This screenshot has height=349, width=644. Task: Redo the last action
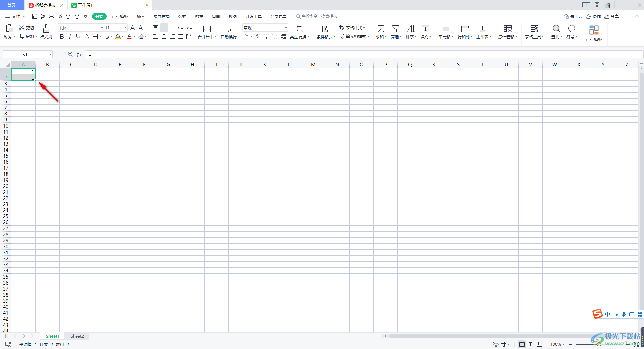pyautogui.click(x=77, y=16)
